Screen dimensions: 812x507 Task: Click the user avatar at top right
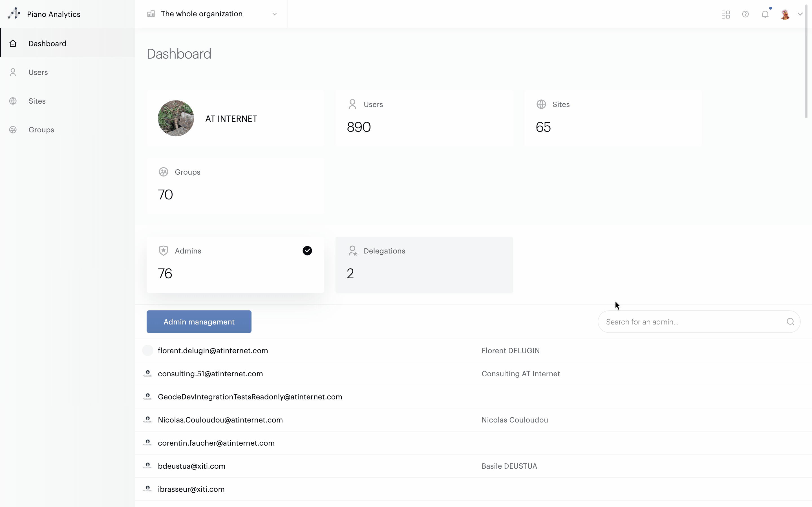785,14
